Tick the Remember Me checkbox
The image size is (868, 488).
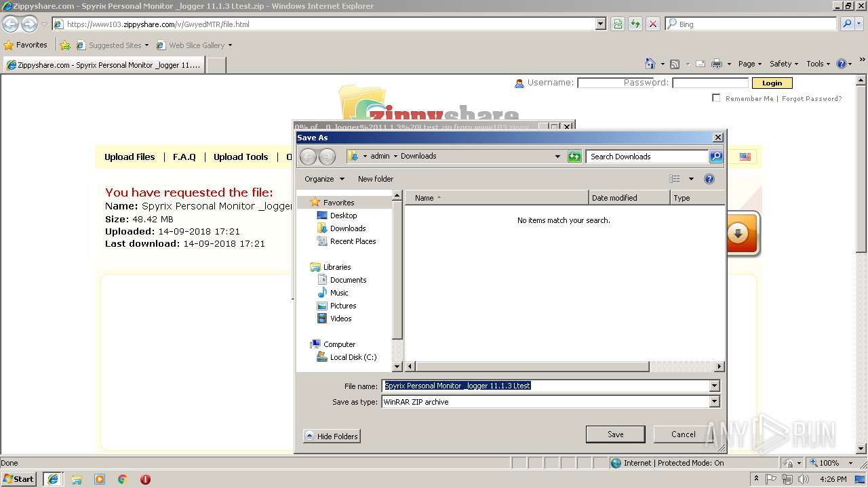716,98
